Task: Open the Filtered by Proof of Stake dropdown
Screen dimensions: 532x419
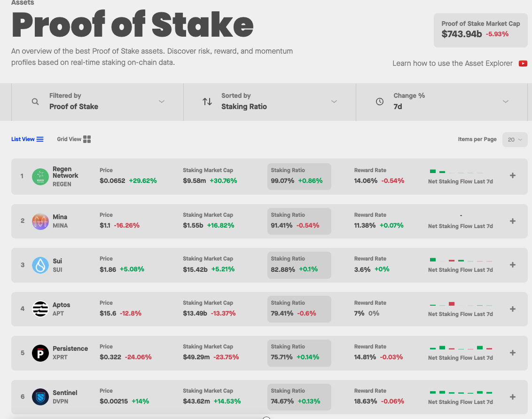Action: tap(98, 102)
